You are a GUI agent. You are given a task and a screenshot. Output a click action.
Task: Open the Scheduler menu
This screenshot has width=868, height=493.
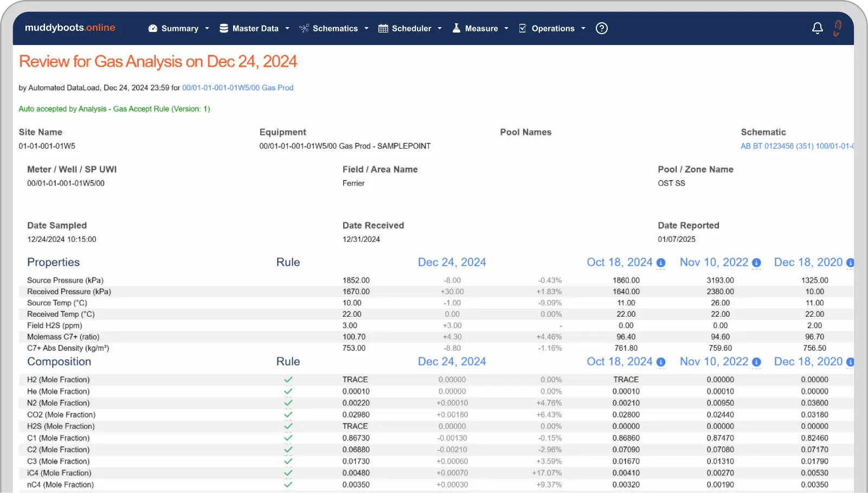tap(410, 28)
